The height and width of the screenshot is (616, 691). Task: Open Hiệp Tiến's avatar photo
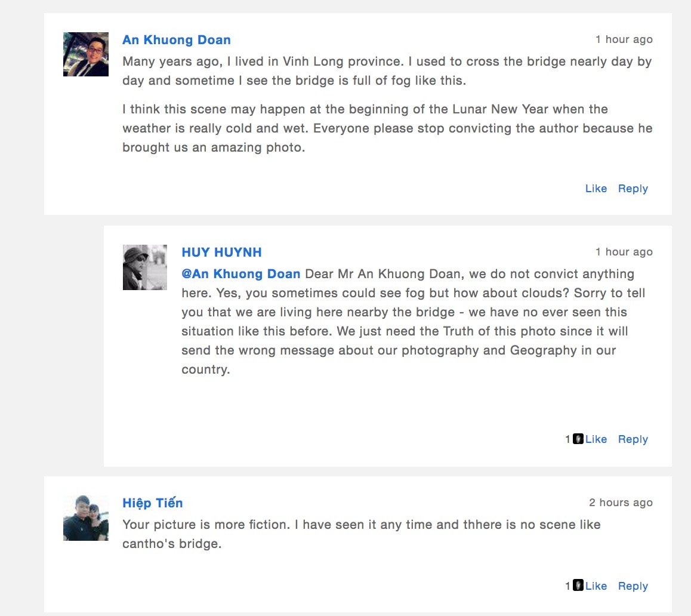tap(86, 518)
